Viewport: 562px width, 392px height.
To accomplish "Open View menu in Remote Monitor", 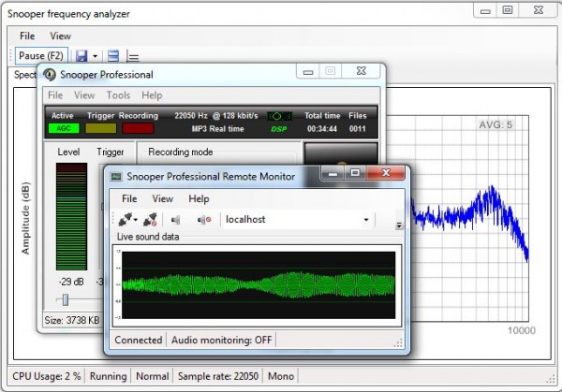I will click(162, 198).
